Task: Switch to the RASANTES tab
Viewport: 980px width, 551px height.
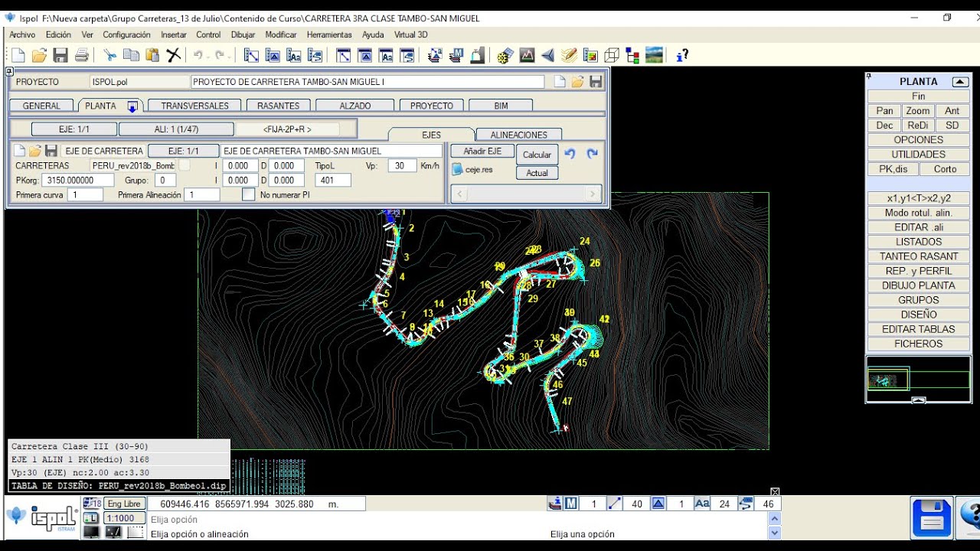Action: click(x=279, y=106)
